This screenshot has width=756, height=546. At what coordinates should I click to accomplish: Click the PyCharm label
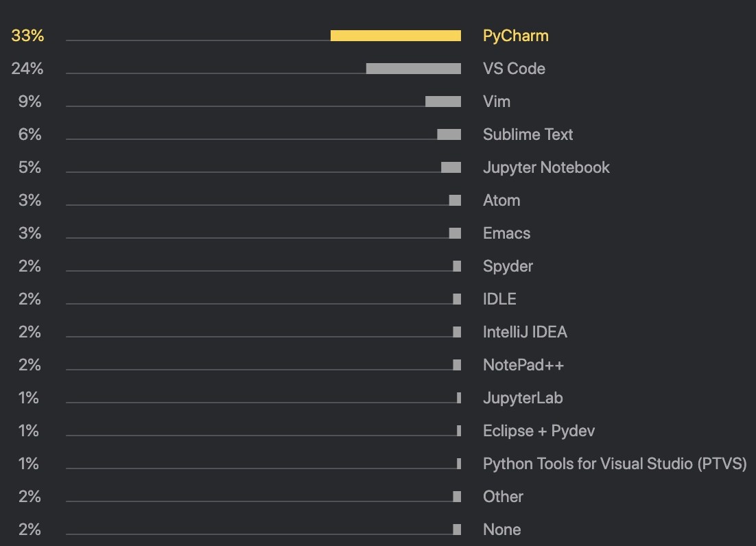pyautogui.click(x=515, y=36)
